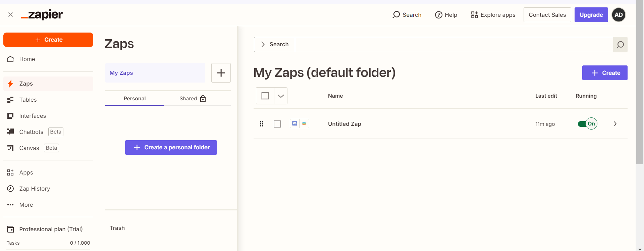The height and width of the screenshot is (251, 644).
Task: Open Untitled Zap details chevron
Action: tap(615, 124)
